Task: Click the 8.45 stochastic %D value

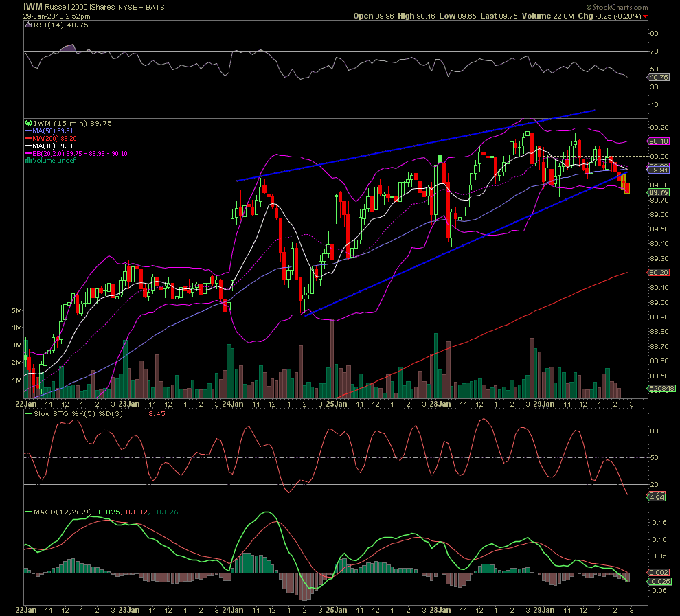Action: point(157,413)
